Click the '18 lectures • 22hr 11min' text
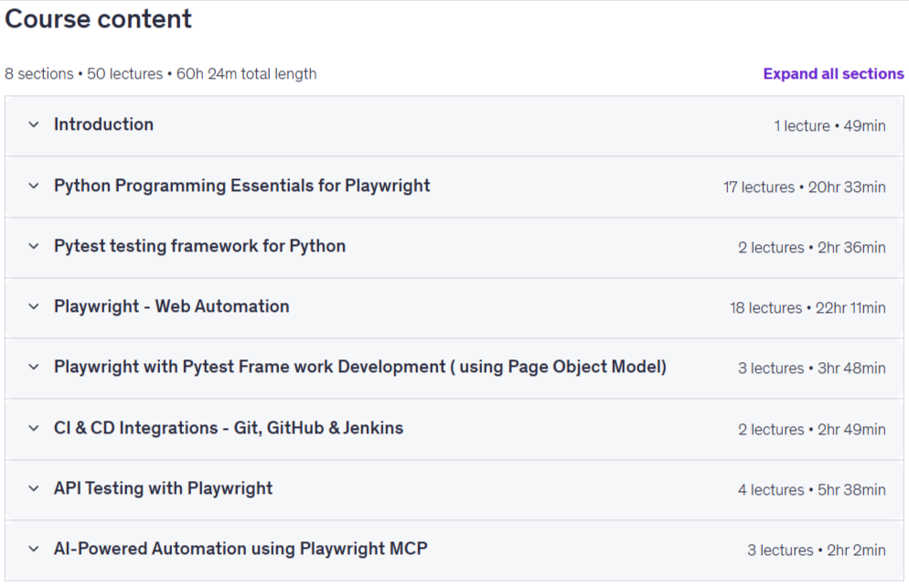The height and width of the screenshot is (588, 909). tap(807, 308)
